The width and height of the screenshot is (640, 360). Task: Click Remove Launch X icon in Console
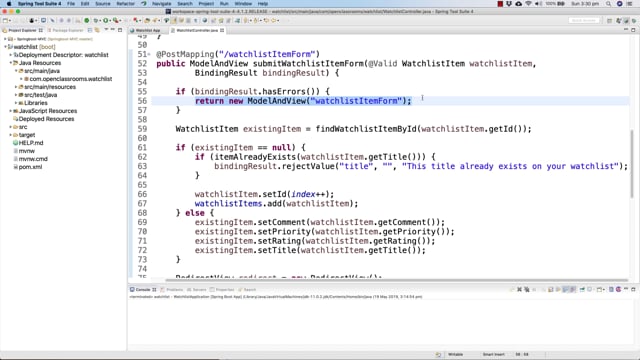point(519,289)
